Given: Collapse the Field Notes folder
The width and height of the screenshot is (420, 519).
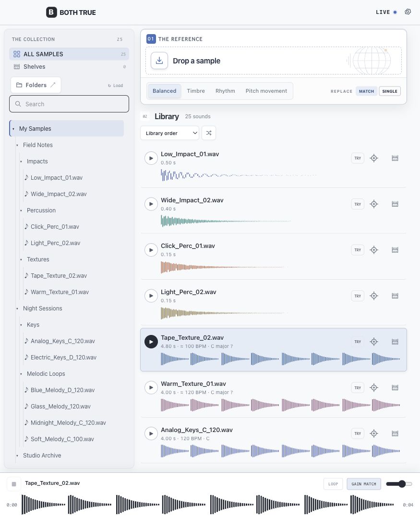Looking at the screenshot, I should coord(17,145).
